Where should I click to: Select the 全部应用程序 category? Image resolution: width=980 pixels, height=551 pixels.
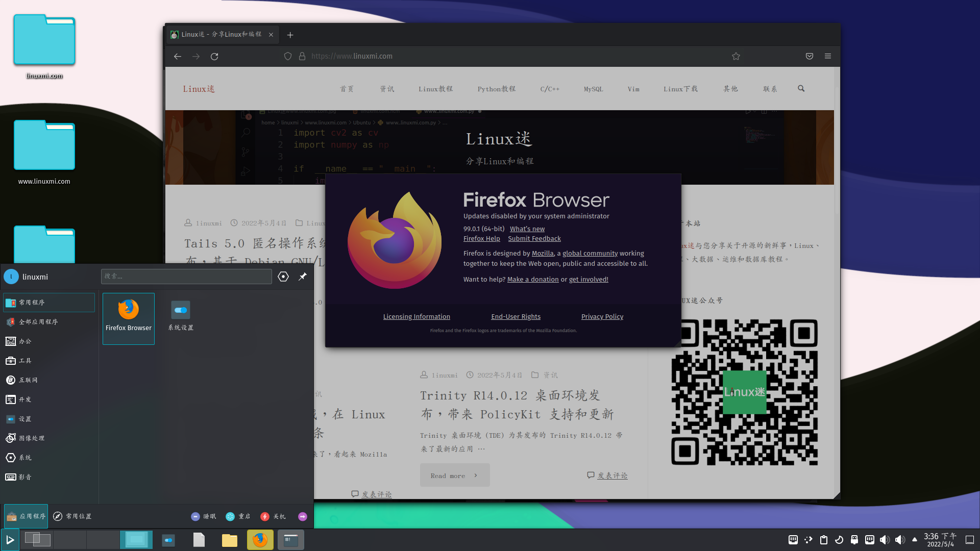click(49, 322)
